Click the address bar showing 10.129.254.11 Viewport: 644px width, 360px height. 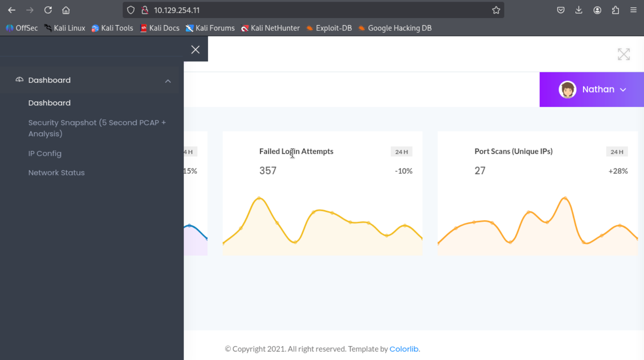311,10
